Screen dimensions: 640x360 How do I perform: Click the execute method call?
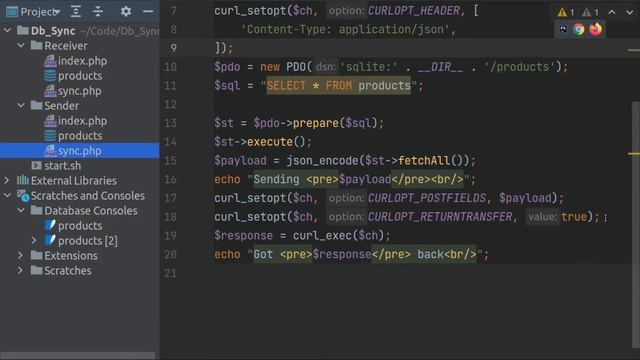click(x=270, y=142)
